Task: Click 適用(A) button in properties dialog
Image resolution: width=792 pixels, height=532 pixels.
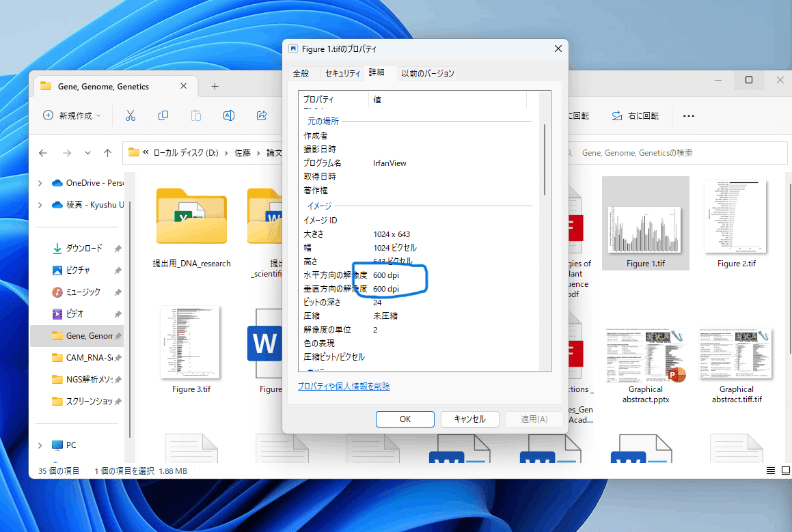Action: click(534, 419)
